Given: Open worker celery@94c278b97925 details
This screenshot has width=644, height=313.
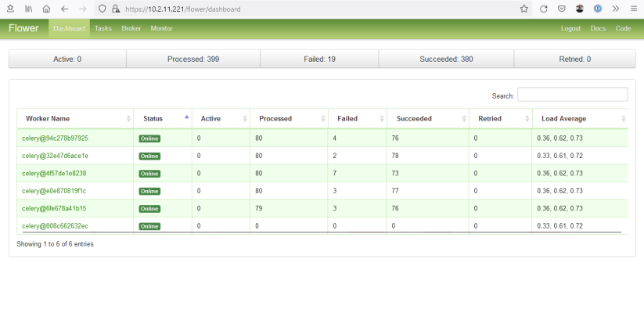Looking at the screenshot, I should tap(55, 139).
